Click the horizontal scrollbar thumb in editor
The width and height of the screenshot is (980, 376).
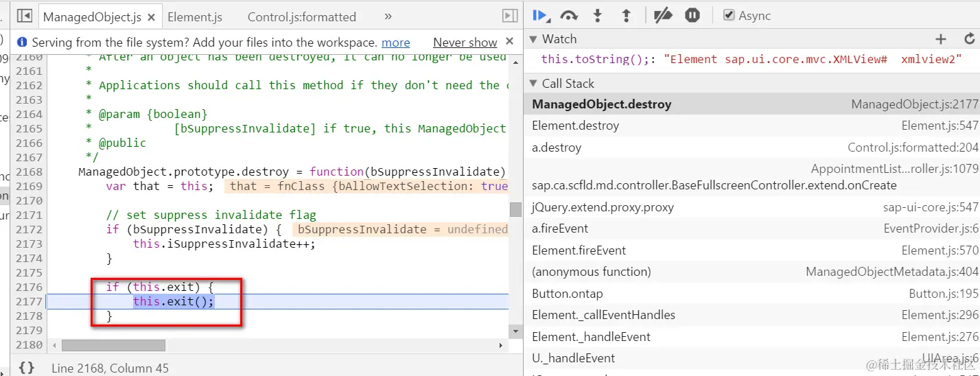point(113,345)
